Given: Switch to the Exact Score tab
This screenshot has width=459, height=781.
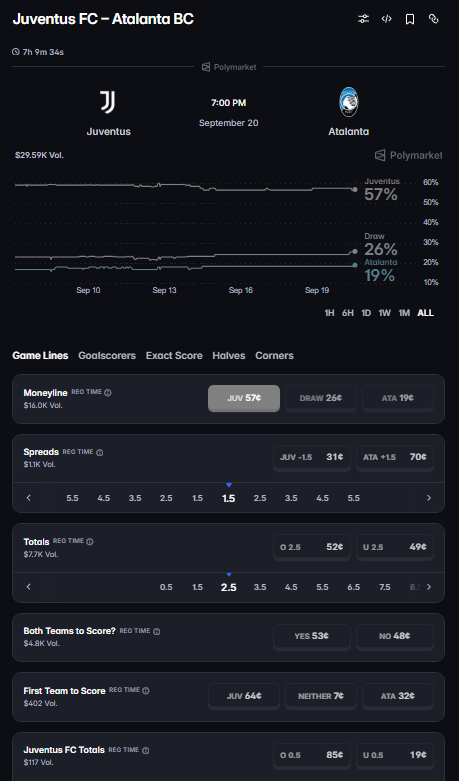Looking at the screenshot, I should coord(174,356).
